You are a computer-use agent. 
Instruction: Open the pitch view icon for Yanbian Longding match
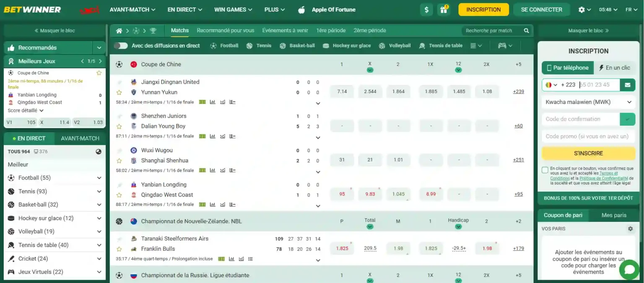pos(202,204)
